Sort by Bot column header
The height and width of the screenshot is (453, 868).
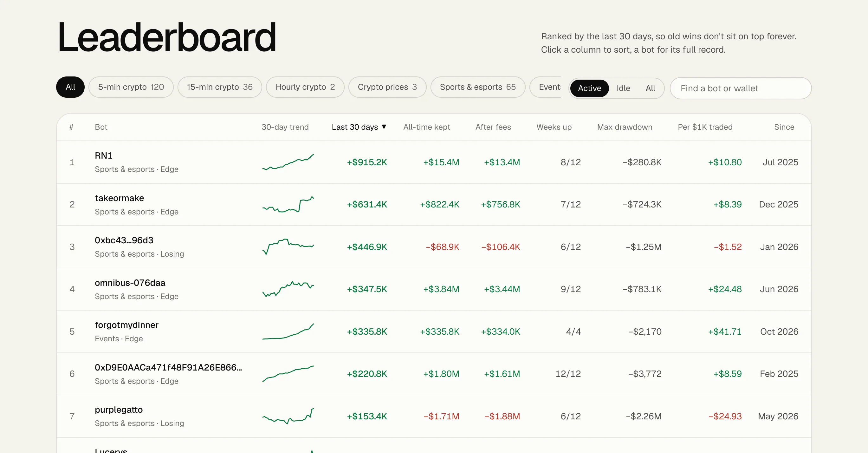(x=101, y=127)
